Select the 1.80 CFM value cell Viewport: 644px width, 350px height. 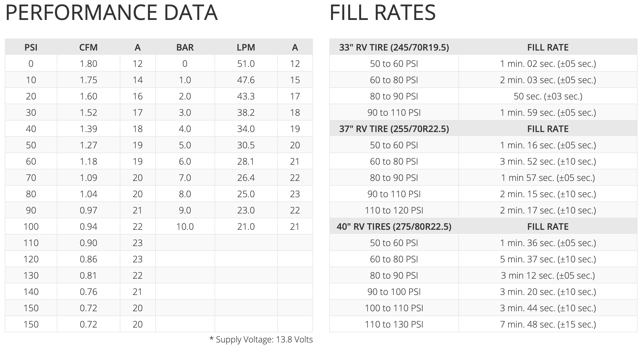tap(88, 63)
